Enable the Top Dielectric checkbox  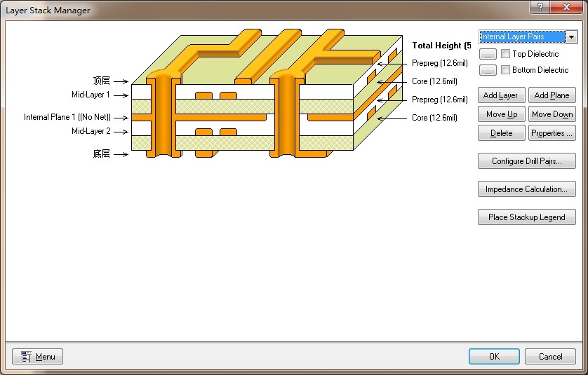[x=505, y=53]
